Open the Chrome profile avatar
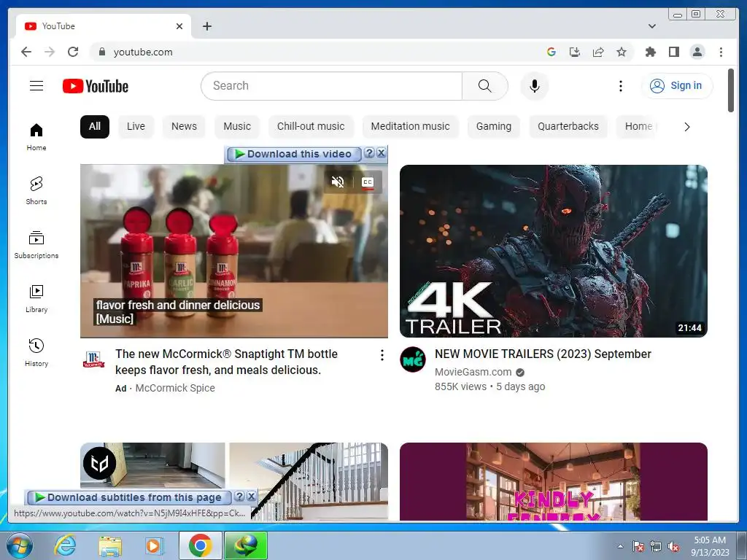The width and height of the screenshot is (747, 560). point(697,52)
